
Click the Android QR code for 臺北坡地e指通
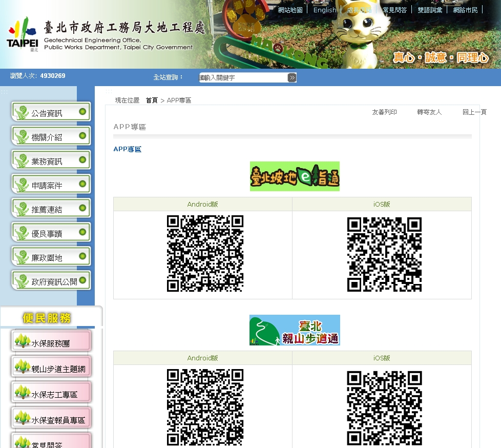coord(205,253)
